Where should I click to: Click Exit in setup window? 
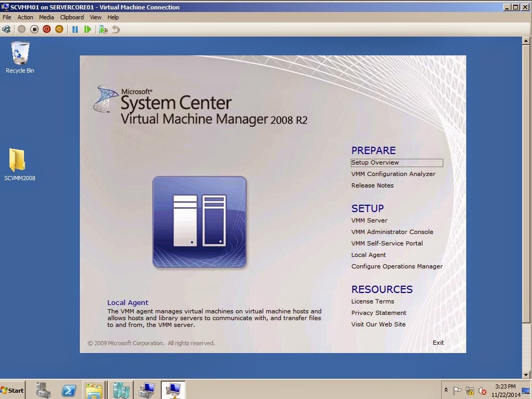click(x=438, y=343)
